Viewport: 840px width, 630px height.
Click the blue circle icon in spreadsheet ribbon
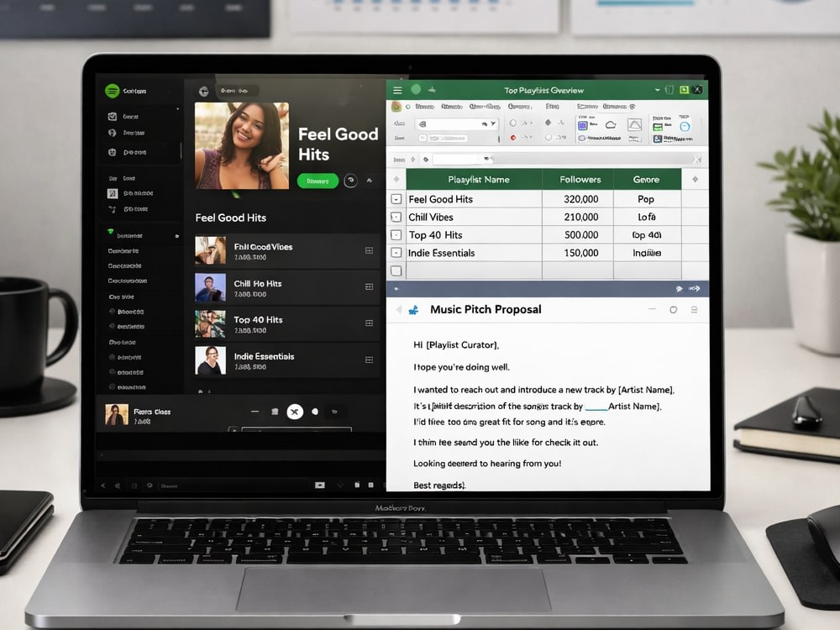tap(685, 127)
